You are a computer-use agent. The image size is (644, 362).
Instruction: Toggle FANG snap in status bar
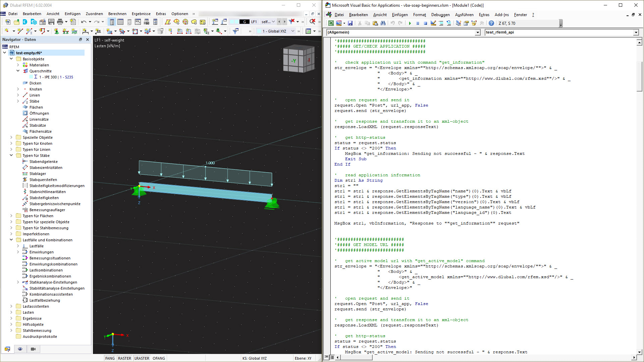(110, 358)
